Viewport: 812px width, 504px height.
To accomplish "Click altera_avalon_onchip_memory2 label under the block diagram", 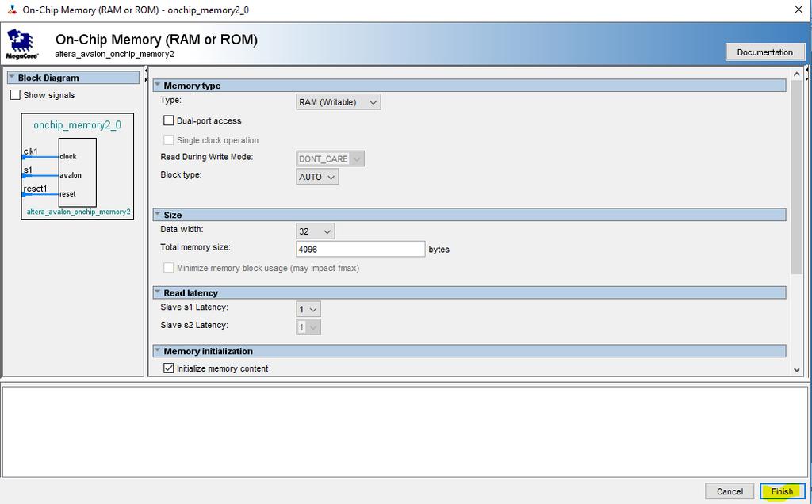I will [x=79, y=212].
